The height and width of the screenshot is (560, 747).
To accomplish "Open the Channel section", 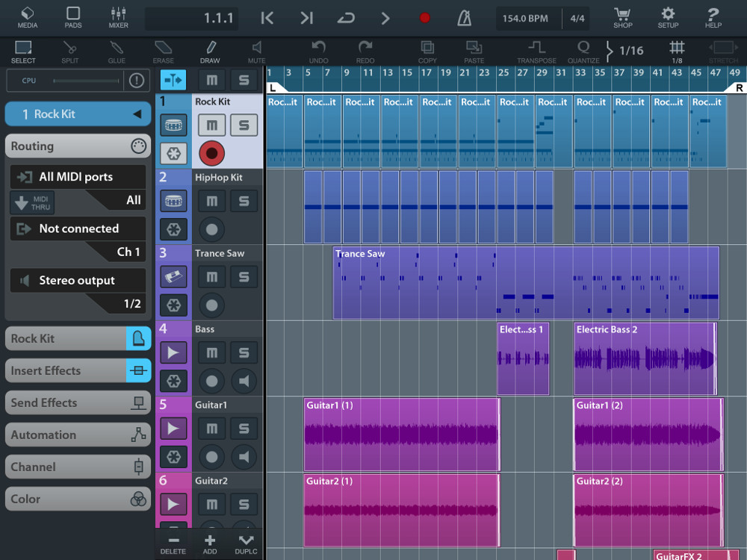I will click(x=78, y=467).
